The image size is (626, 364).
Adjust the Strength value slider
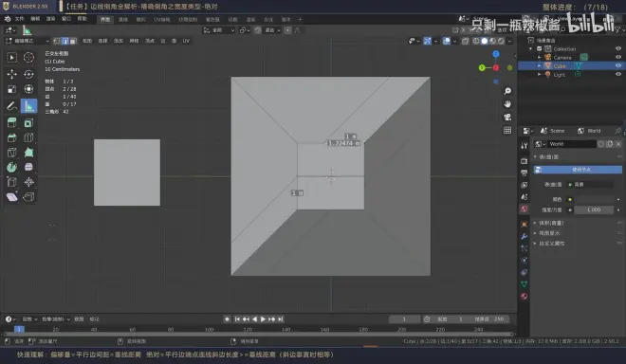[594, 209]
